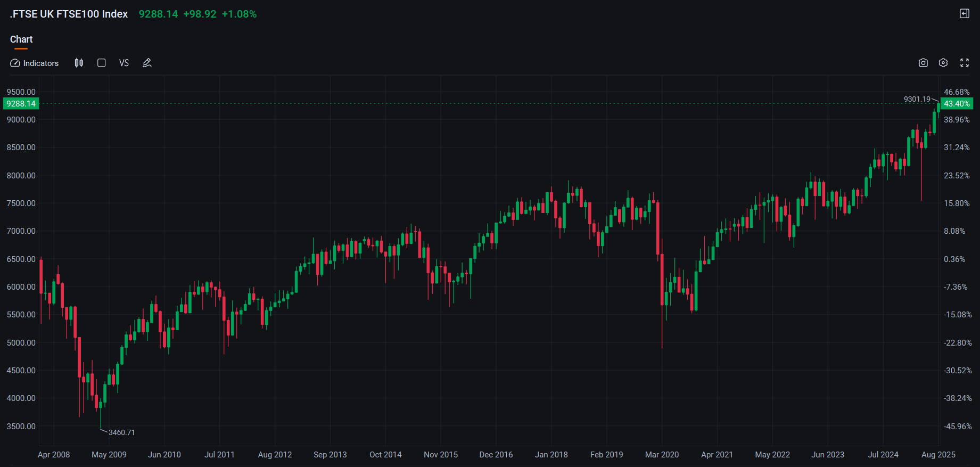Image resolution: width=980 pixels, height=467 pixels.
Task: Click the green 9288.14 price tag on axis
Action: (x=21, y=104)
